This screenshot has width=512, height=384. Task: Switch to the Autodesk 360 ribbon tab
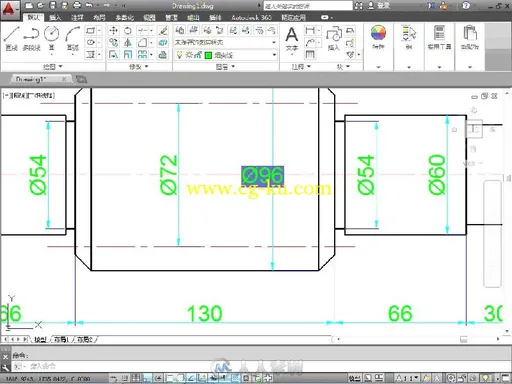(x=251, y=17)
